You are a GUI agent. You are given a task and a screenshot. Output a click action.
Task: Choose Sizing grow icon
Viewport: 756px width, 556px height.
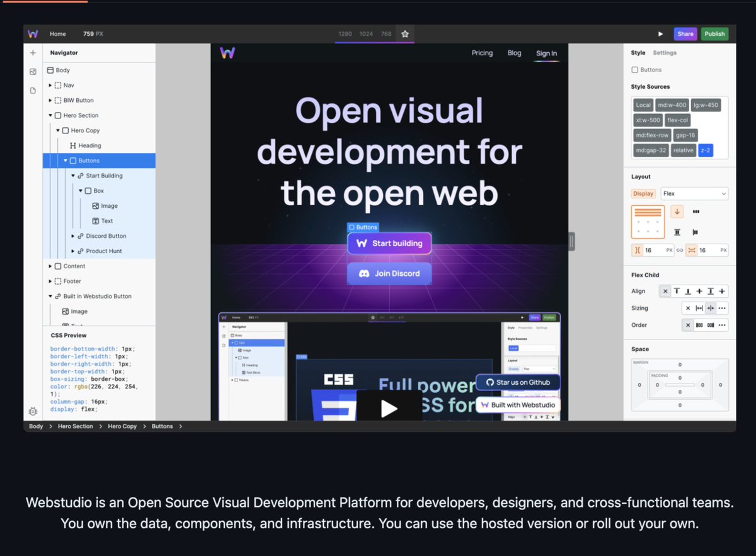click(699, 308)
